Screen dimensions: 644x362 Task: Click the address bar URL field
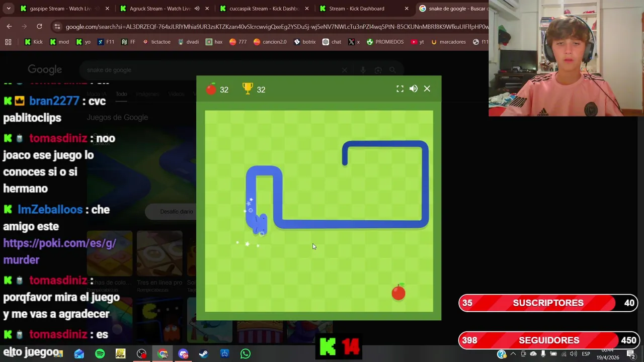(x=277, y=27)
